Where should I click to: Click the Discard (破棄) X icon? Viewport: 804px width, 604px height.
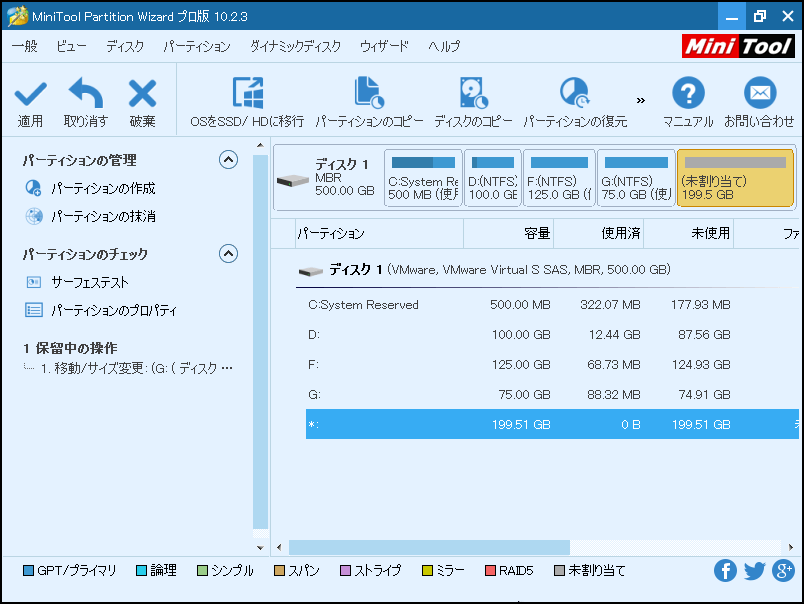pos(142,93)
